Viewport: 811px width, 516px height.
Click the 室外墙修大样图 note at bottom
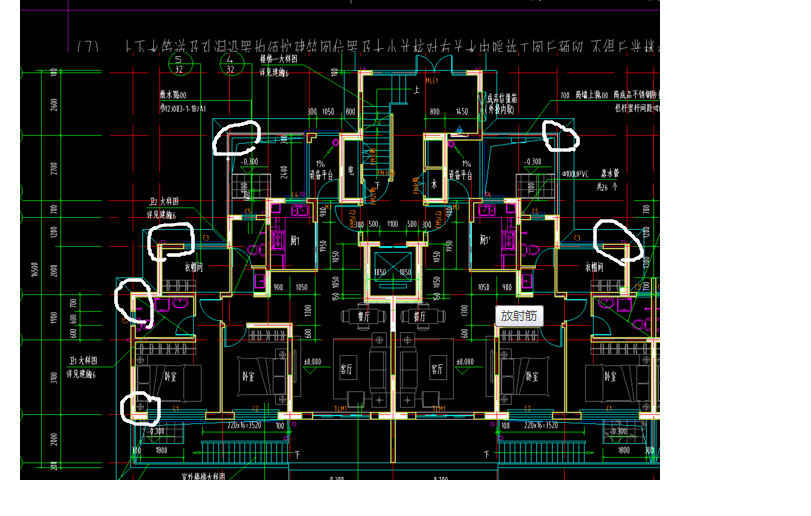tap(203, 476)
